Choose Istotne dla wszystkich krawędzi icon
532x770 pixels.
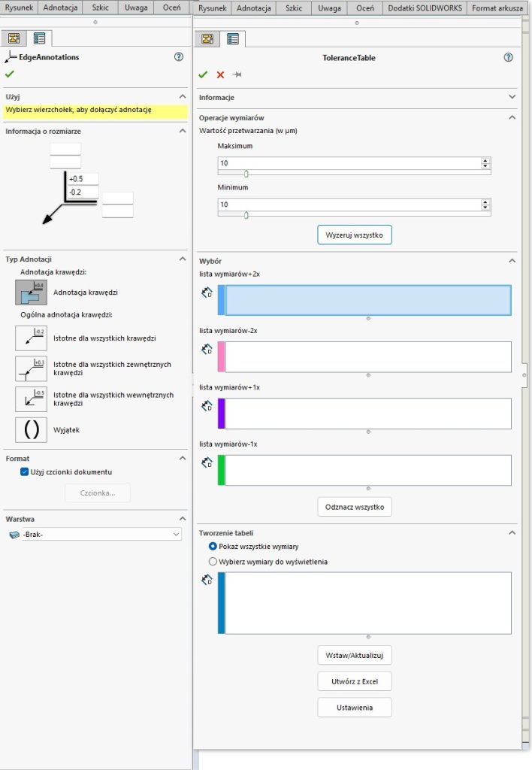click(31, 338)
